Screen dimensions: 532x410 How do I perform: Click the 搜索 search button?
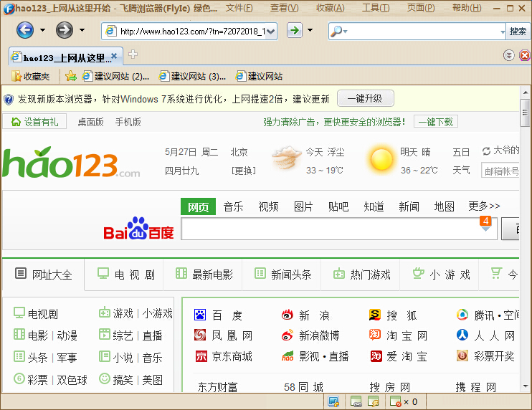pos(518,32)
